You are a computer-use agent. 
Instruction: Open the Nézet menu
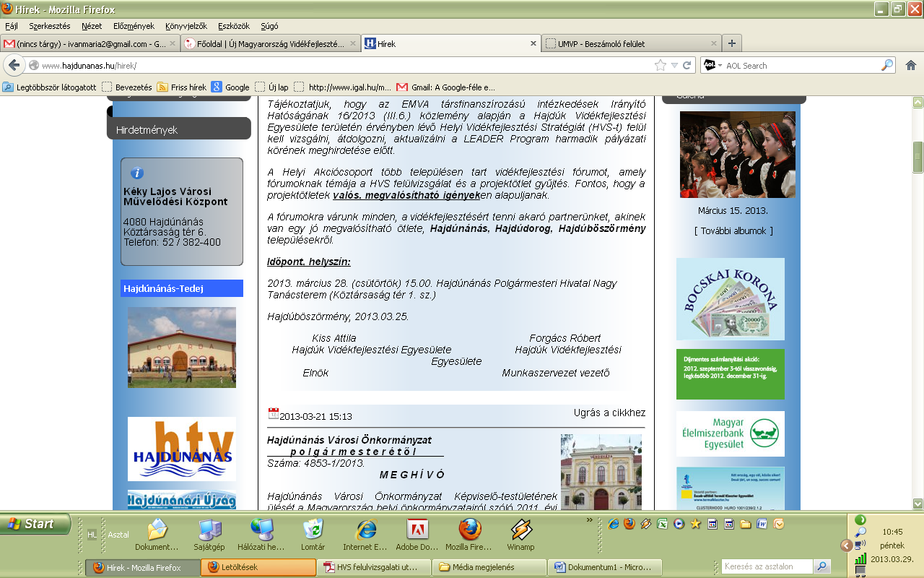[x=92, y=26]
